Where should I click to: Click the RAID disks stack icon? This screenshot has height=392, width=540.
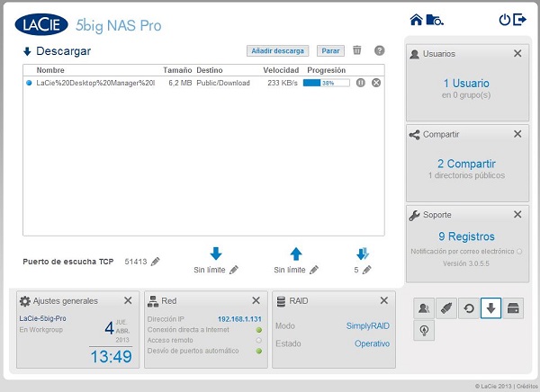coord(281,301)
